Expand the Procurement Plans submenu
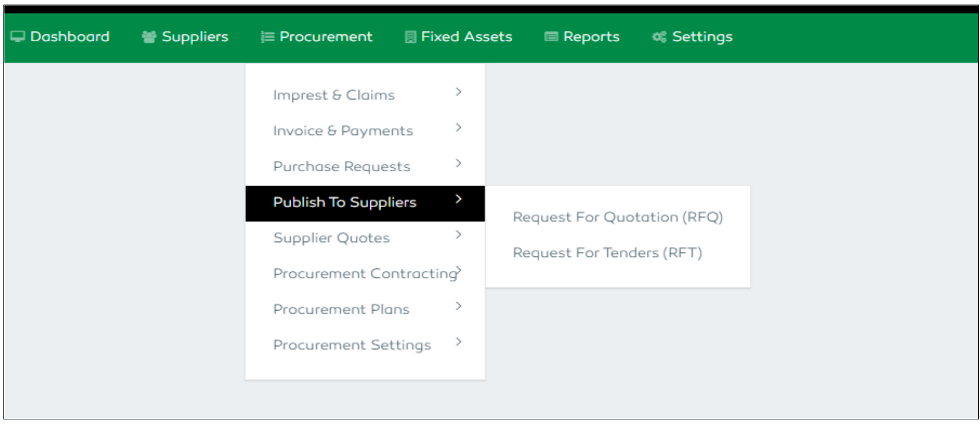 click(x=458, y=306)
